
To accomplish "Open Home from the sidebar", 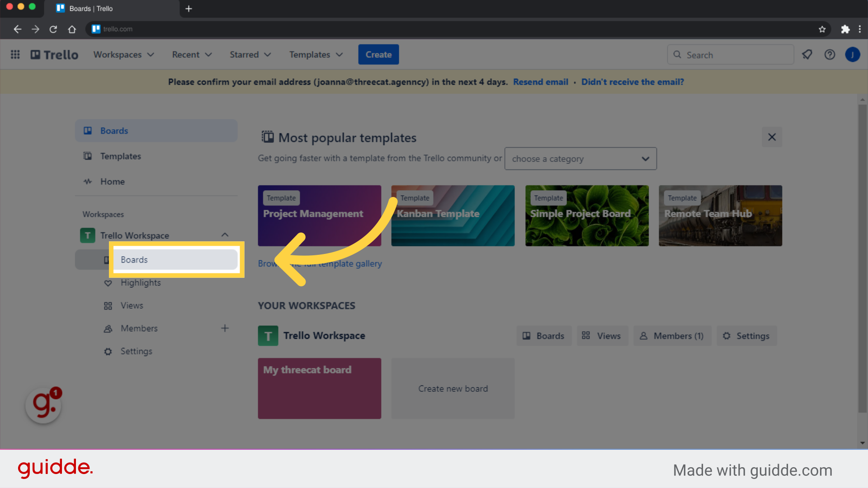I will 112,181.
